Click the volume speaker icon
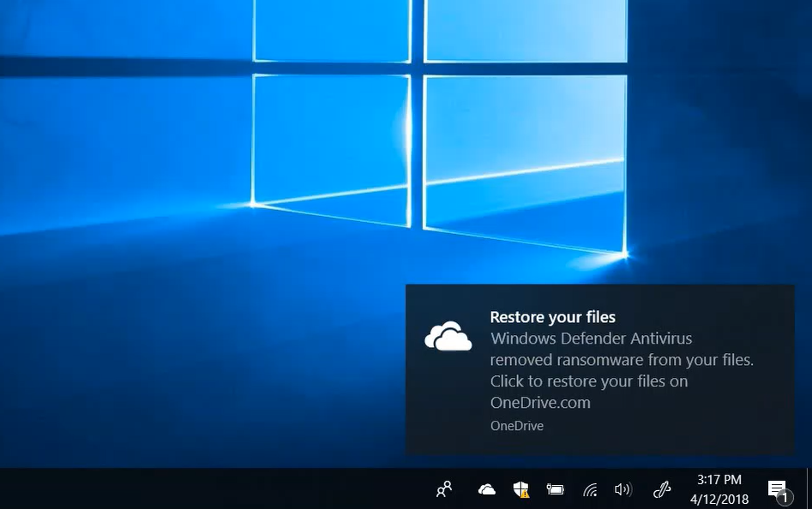This screenshot has height=509, width=812. pyautogui.click(x=623, y=489)
